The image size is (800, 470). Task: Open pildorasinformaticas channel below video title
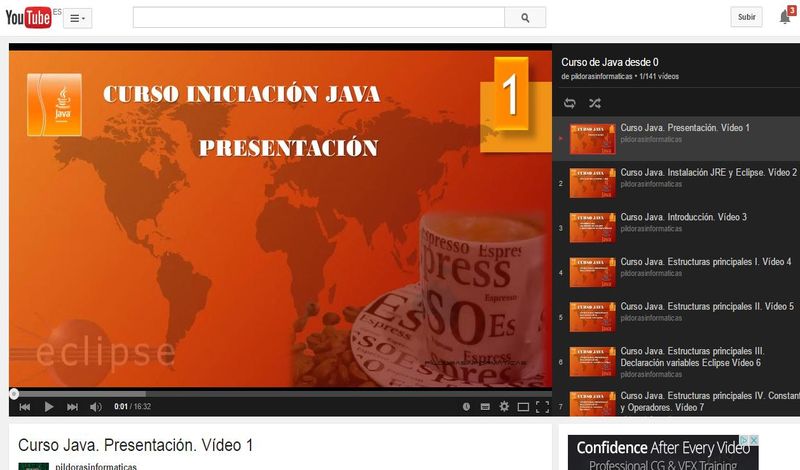tap(96, 466)
